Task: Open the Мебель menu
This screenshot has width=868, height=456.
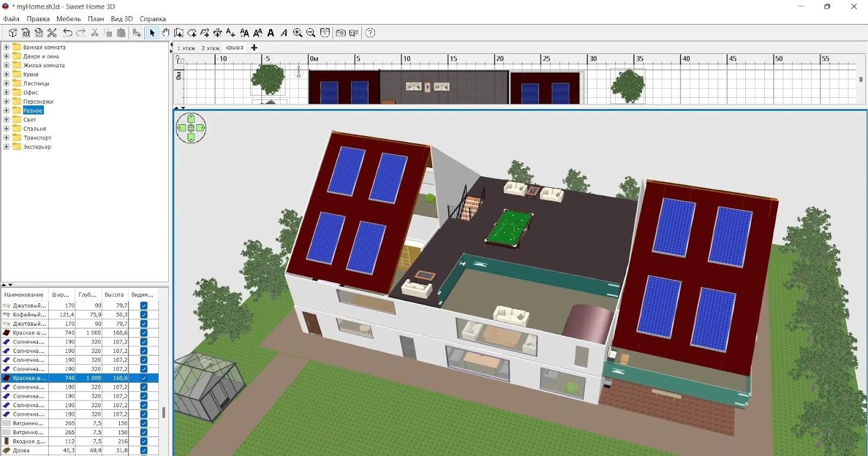Action: point(68,18)
